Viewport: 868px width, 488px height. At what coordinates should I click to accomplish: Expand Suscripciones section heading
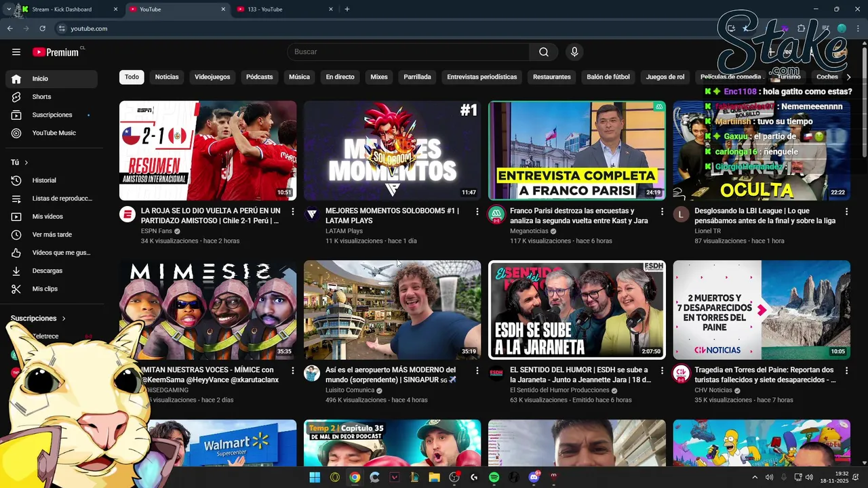click(x=38, y=319)
